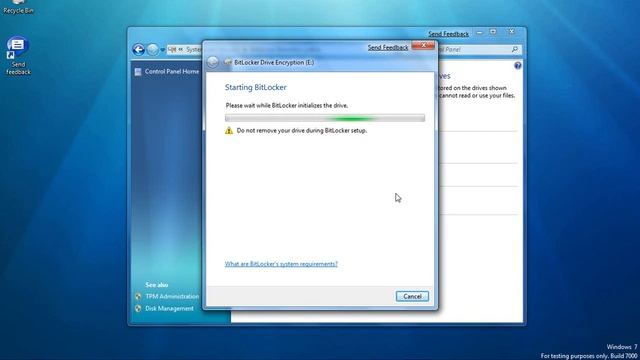This screenshot has width=640, height=360.
Task: Click shield icon next to TPM Administration
Action: (x=138, y=296)
